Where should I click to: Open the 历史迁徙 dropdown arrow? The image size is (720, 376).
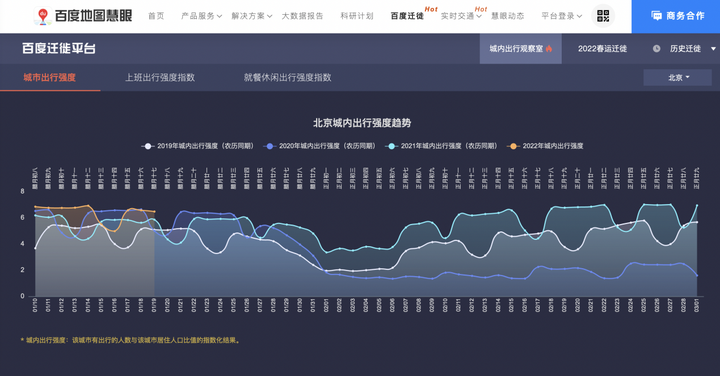tap(713, 49)
